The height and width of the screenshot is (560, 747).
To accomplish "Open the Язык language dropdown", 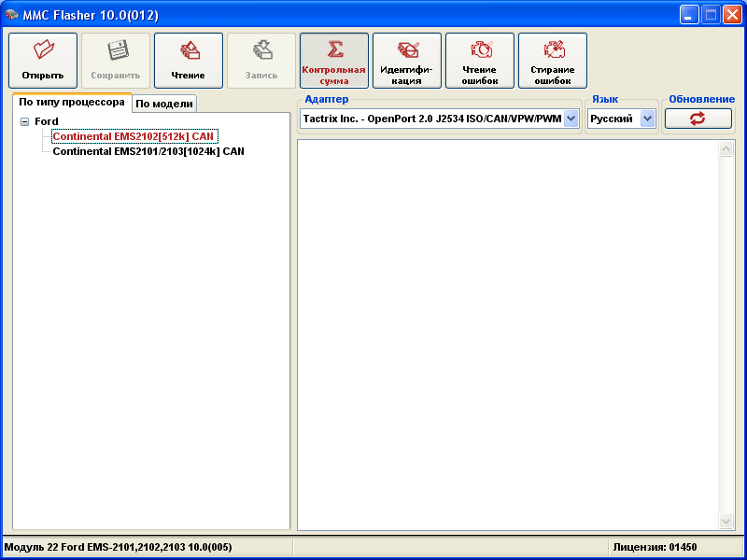I will (647, 119).
